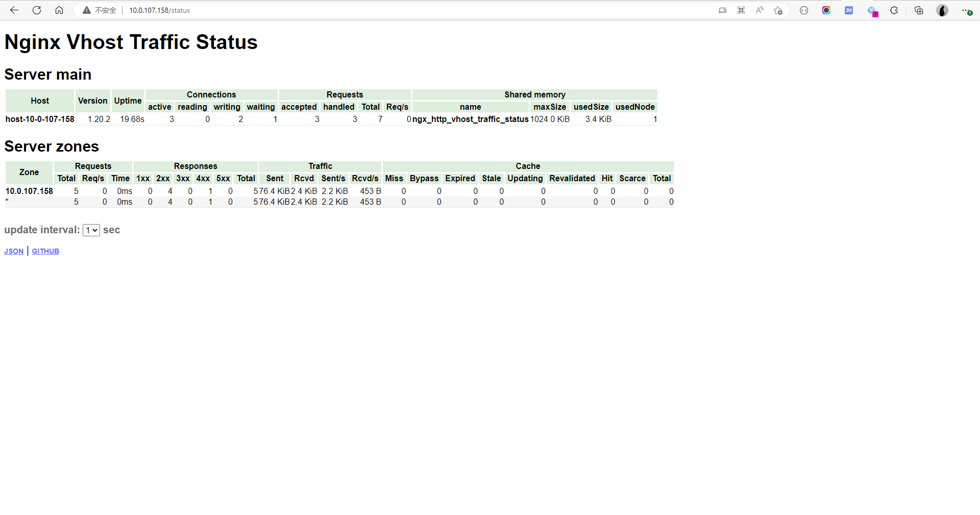The width and height of the screenshot is (980, 515).
Task: Click the screenshot capture extension icon
Action: [826, 10]
